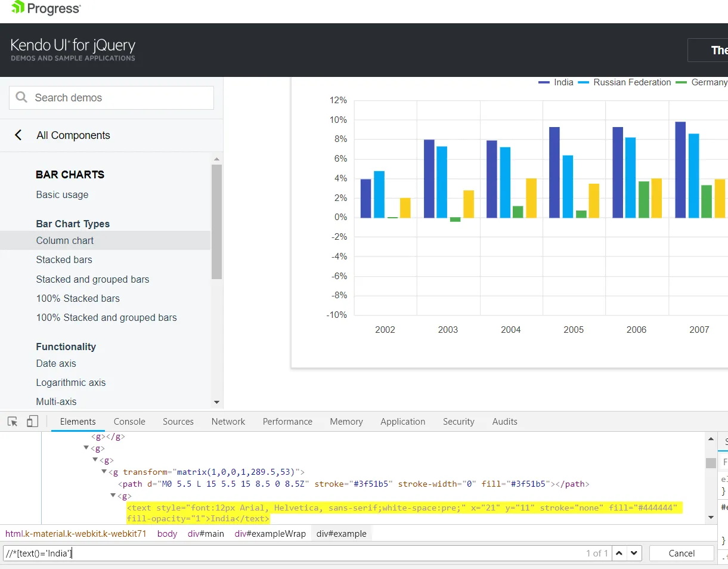The width and height of the screenshot is (728, 569).
Task: Click the search magnifier icon
Action: (x=21, y=97)
